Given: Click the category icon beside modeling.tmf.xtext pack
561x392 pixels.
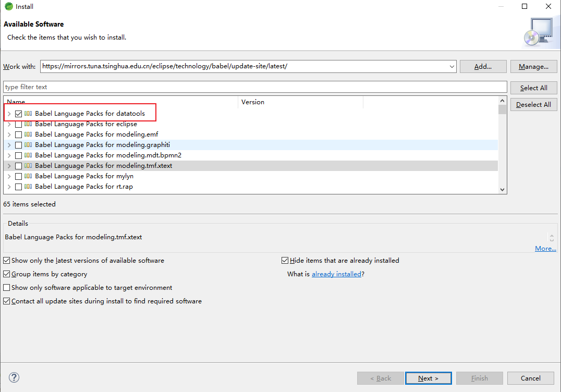Looking at the screenshot, I should (28, 166).
